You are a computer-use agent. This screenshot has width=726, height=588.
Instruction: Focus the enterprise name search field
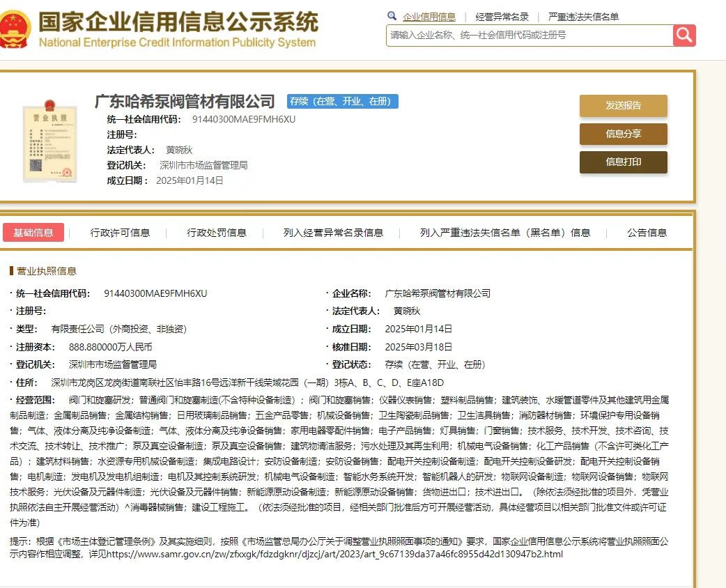click(530, 36)
